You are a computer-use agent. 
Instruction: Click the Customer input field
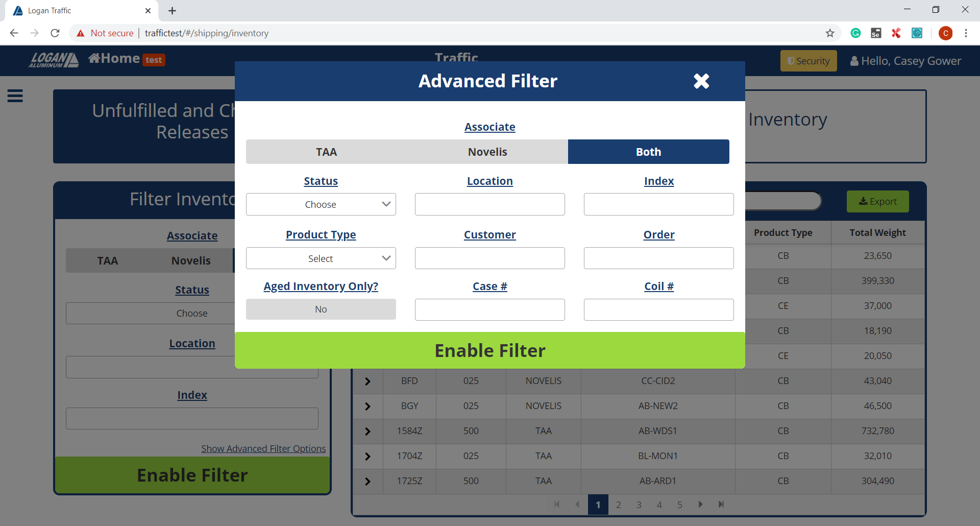click(490, 258)
